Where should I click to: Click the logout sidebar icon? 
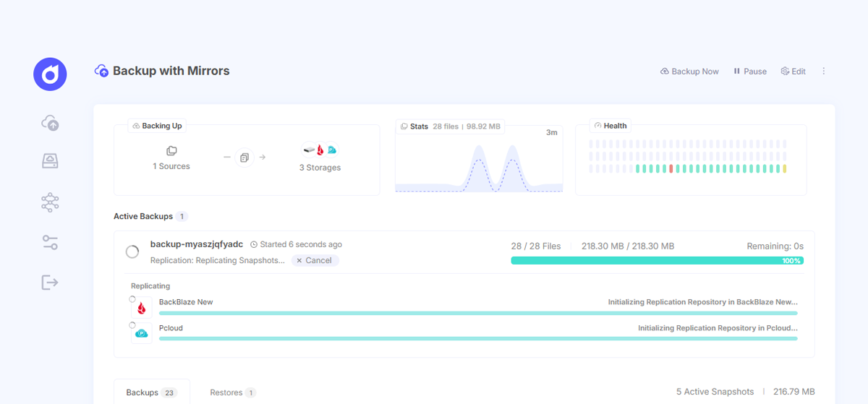50,282
